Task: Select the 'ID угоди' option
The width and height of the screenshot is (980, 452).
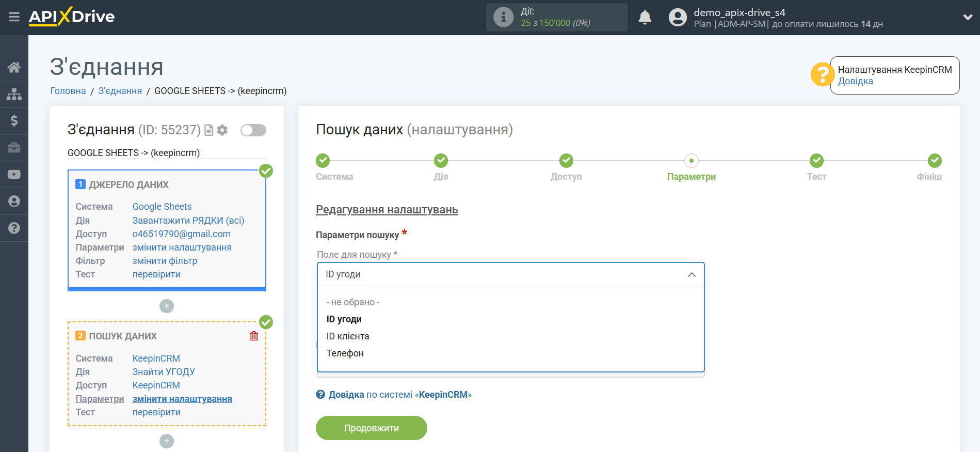Action: coord(344,319)
